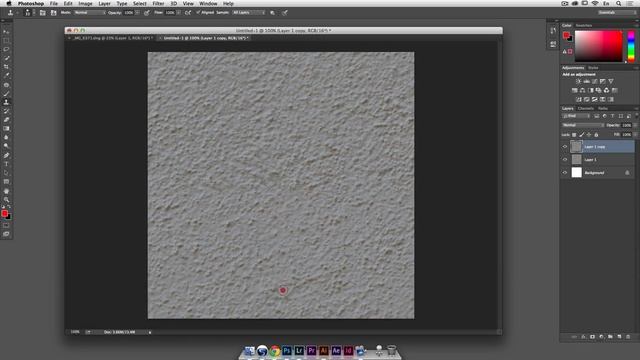Toggle lock position

tap(589, 135)
